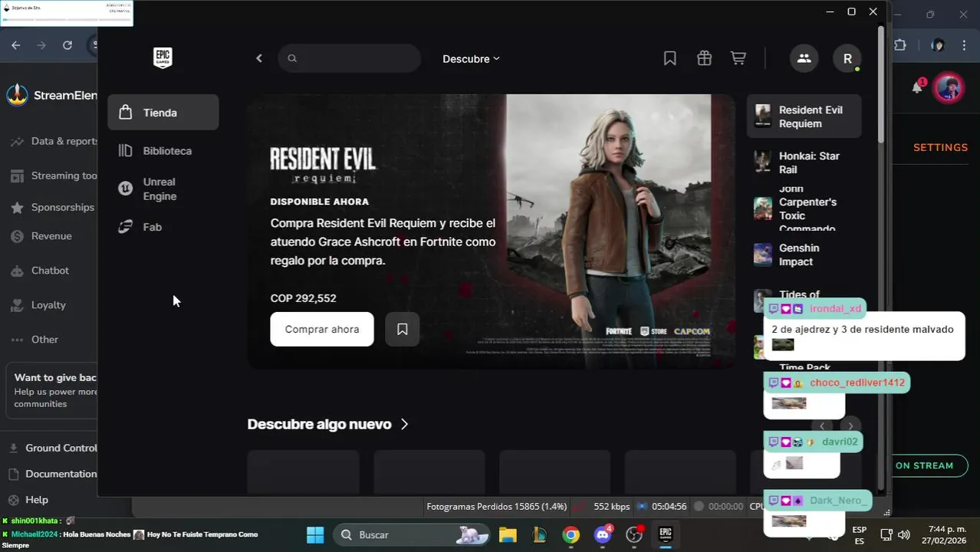The image size is (980, 552).
Task: Open OBS Studio from taskbar
Action: point(634,534)
